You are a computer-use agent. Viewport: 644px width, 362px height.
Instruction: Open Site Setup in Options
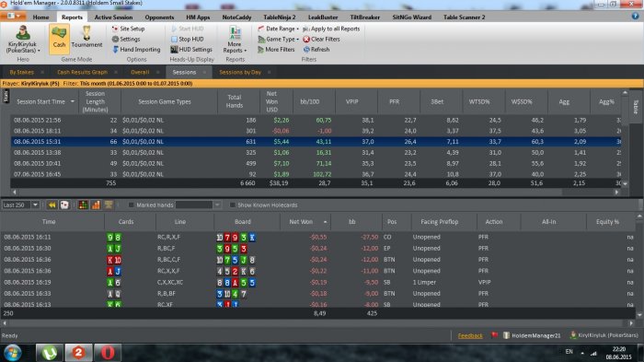(x=128, y=29)
